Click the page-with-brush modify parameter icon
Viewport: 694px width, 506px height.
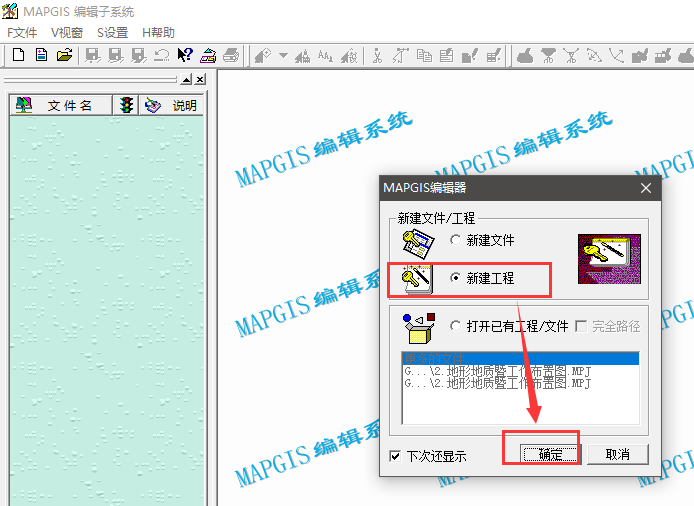tap(470, 56)
